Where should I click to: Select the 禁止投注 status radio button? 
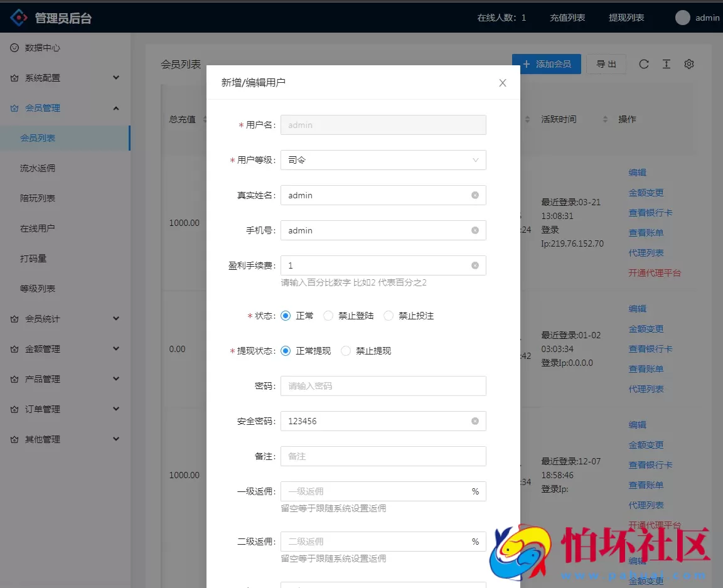(x=388, y=315)
